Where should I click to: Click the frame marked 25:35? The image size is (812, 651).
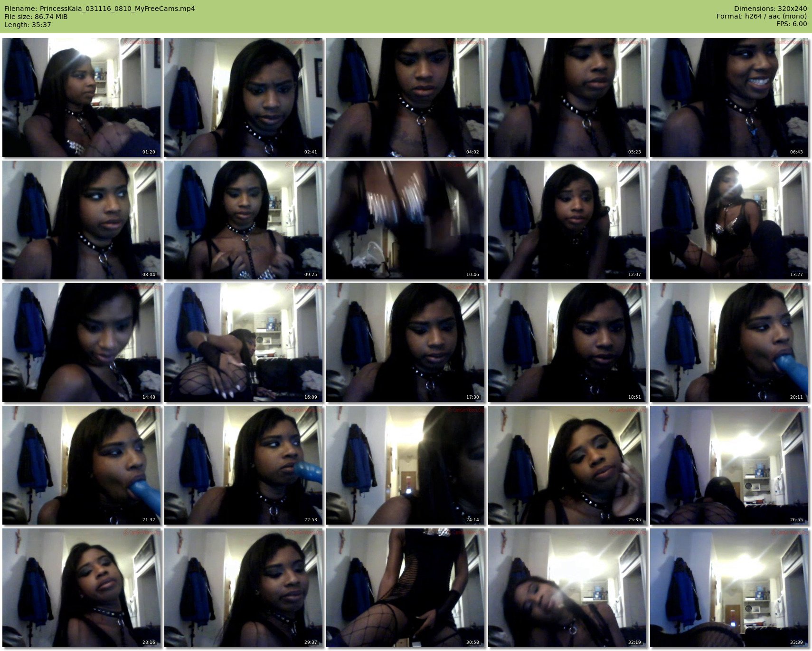(x=567, y=465)
